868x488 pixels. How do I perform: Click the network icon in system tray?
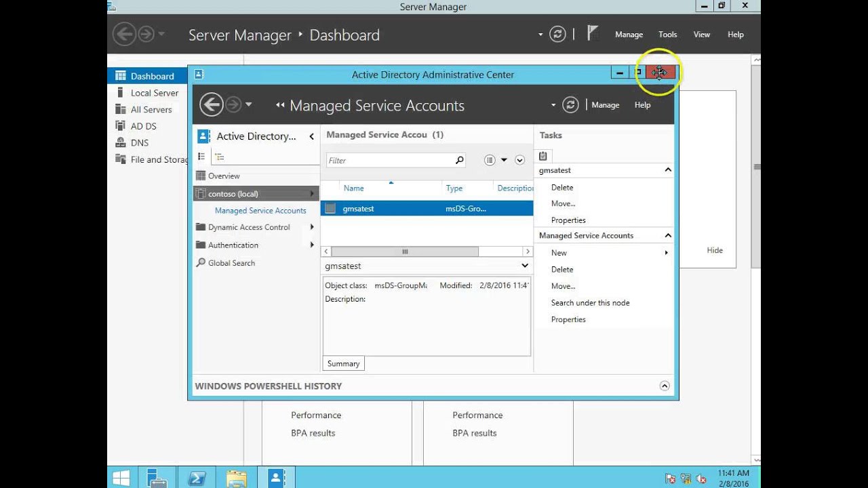(x=686, y=479)
